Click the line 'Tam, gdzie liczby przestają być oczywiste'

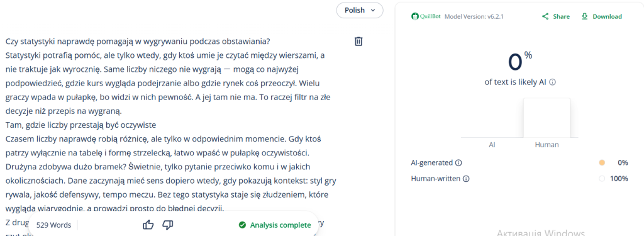coord(80,125)
